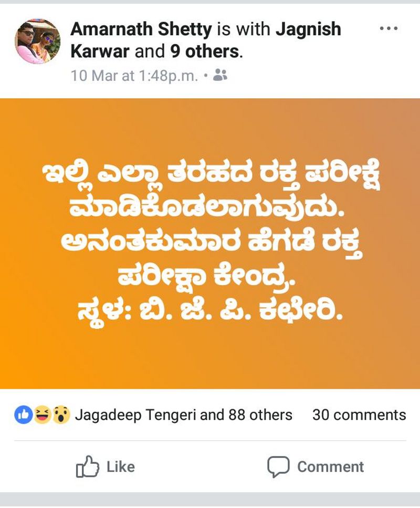Open Amarnath Shetty's profile name link
Screen dimensions: 420x508
[x=141, y=29]
